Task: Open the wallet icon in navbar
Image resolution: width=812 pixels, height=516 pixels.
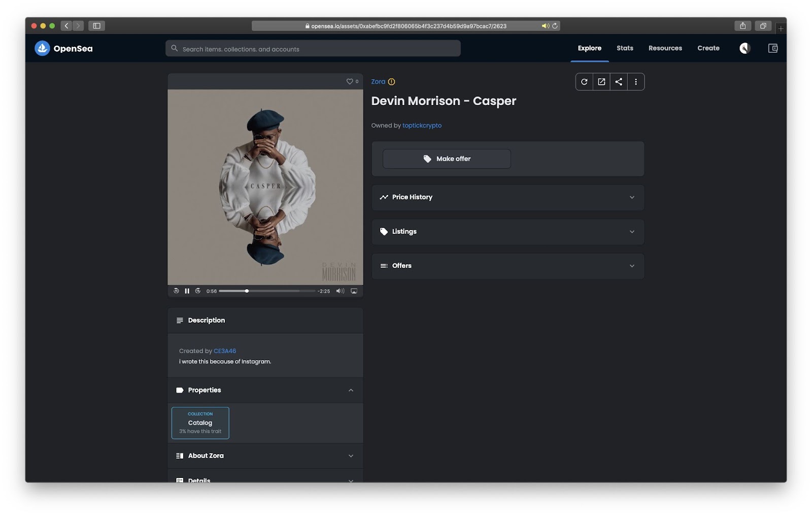Action: (773, 48)
